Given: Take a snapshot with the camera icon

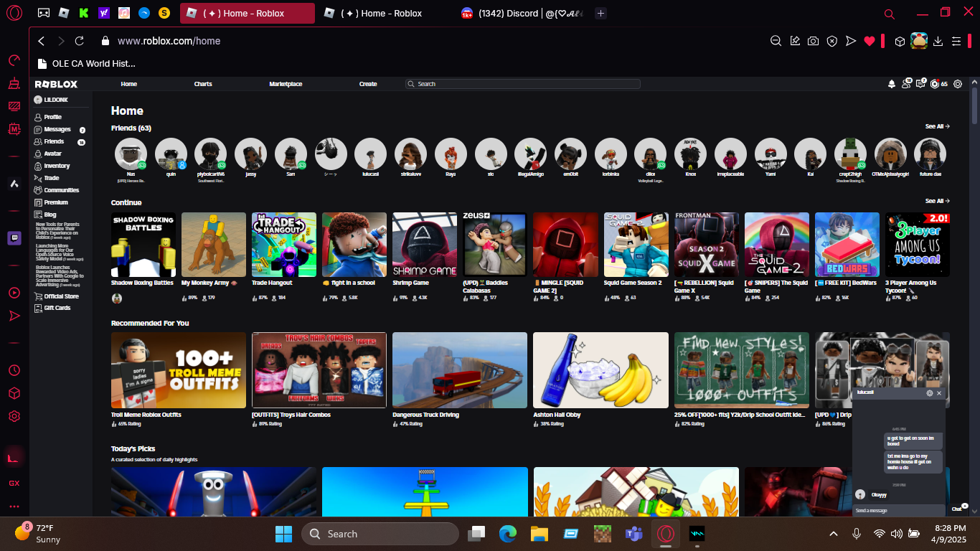Looking at the screenshot, I should click(813, 41).
